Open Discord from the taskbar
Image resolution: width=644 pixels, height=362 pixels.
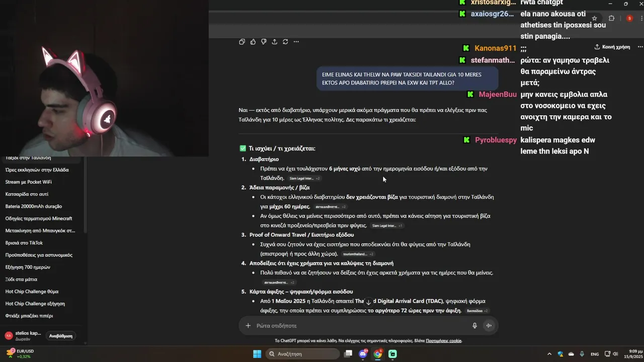pos(363,354)
